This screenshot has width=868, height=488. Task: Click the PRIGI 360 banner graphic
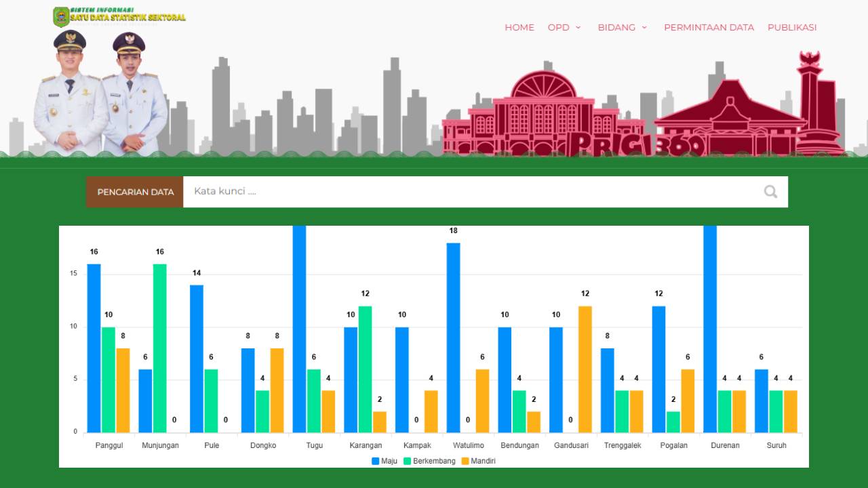[637, 144]
